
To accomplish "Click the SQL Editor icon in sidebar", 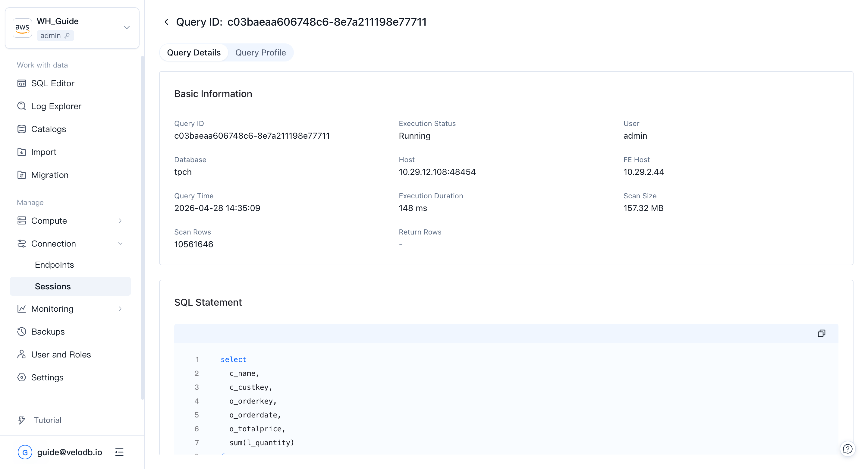I will (22, 83).
